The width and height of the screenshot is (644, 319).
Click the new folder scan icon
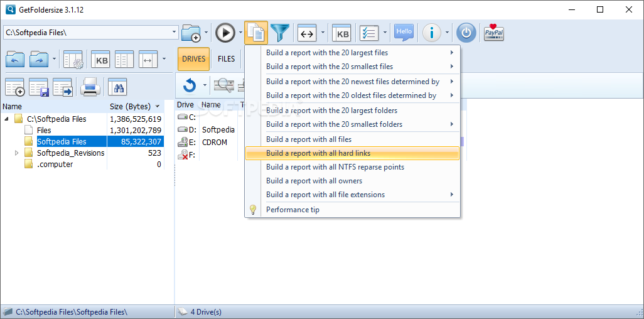[x=191, y=33]
